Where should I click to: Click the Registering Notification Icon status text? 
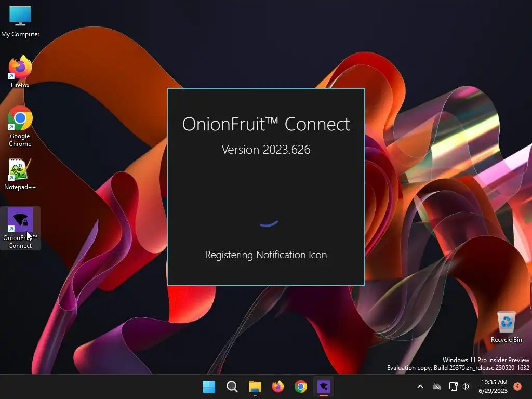click(x=266, y=255)
